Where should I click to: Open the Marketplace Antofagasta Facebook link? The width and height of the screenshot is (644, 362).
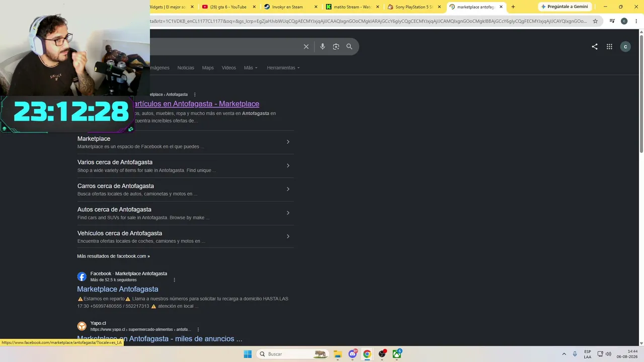(x=118, y=289)
